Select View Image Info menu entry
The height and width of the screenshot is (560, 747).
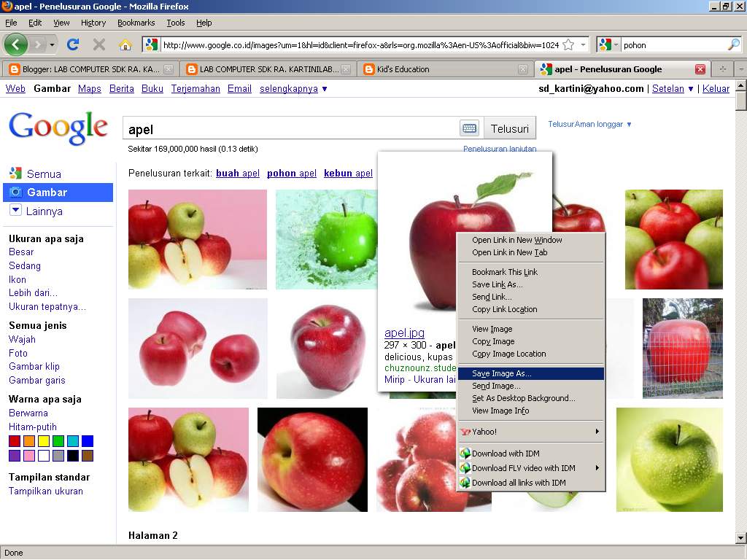pos(531,411)
